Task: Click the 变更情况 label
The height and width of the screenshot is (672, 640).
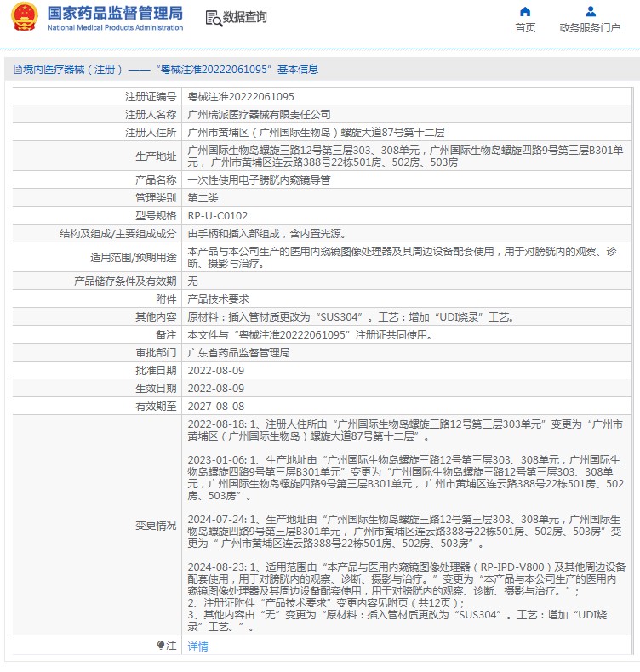Action: (x=156, y=525)
